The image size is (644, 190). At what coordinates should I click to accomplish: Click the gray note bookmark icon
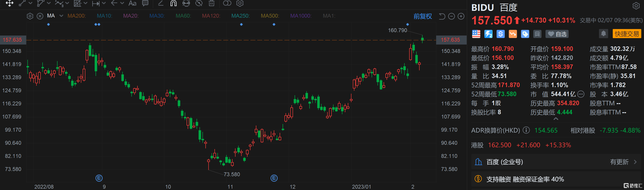(x=537, y=34)
